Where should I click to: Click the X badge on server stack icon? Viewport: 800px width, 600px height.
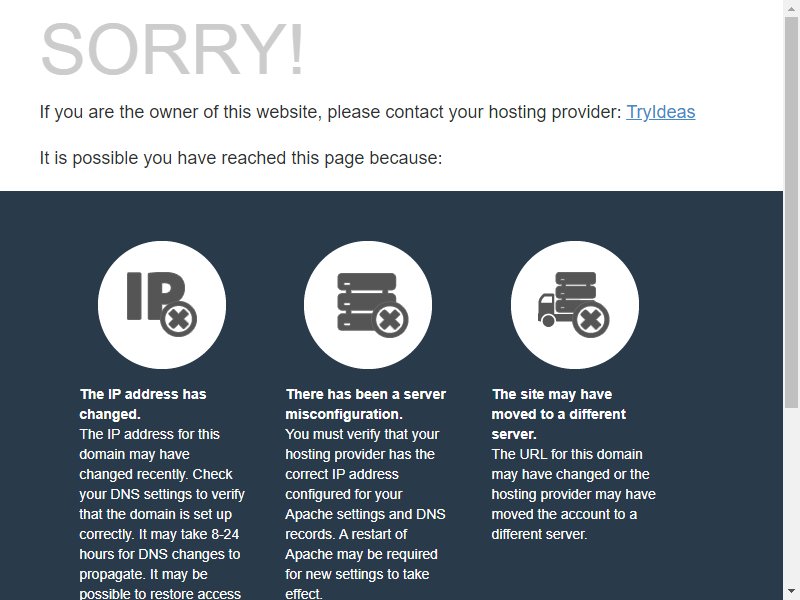390,320
